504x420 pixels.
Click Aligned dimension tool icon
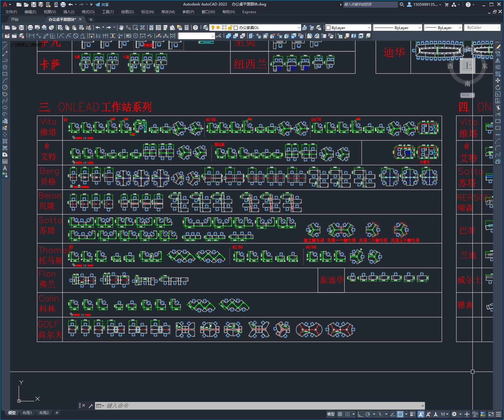tap(39, 36)
